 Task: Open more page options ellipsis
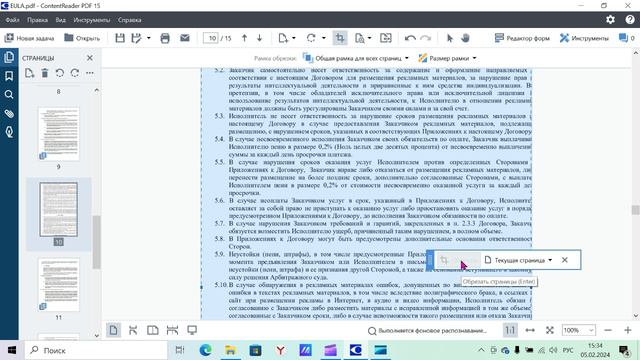point(90,73)
